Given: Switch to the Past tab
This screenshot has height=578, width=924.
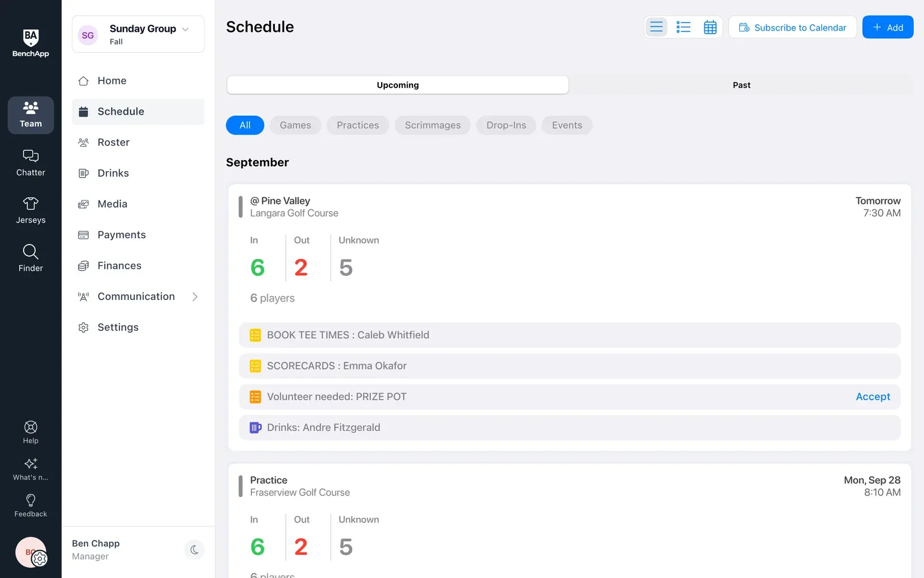Looking at the screenshot, I should coord(742,85).
